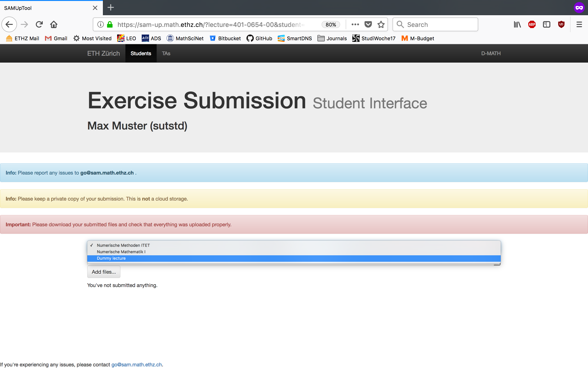Open the D-MATH link in navbar
The image size is (588, 368).
pyautogui.click(x=491, y=53)
